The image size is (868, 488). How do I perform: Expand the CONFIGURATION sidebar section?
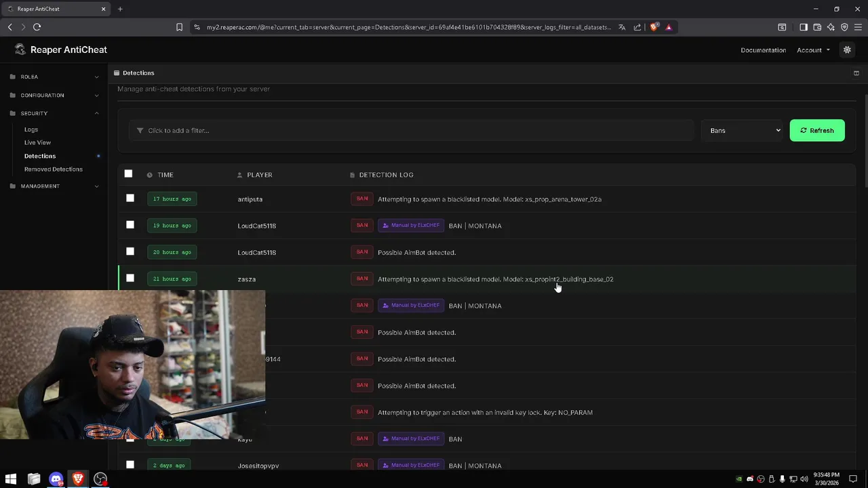coord(54,95)
